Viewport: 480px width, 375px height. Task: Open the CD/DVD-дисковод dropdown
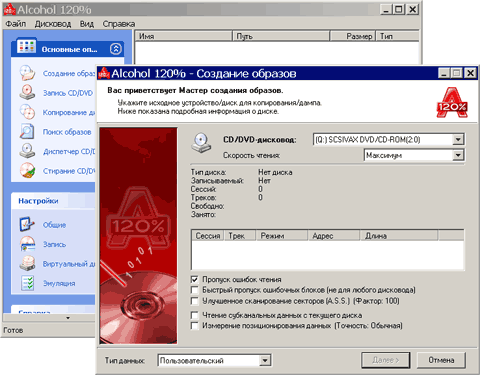[x=458, y=139]
